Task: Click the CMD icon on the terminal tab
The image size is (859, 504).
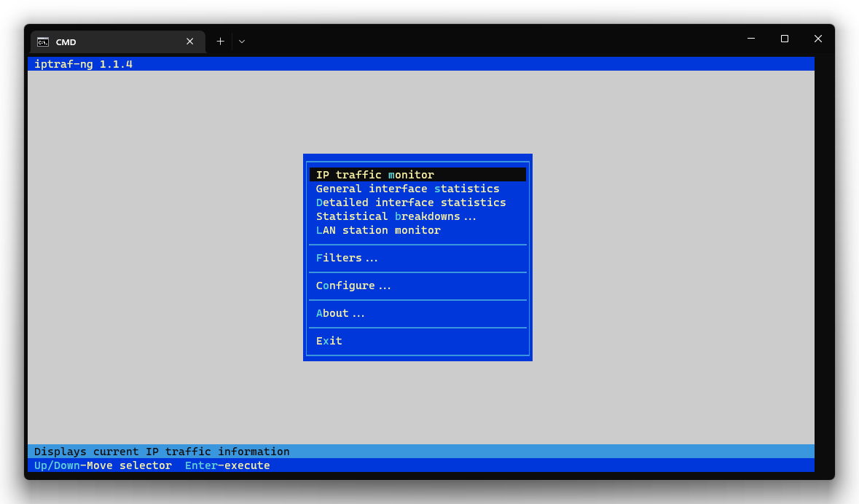Action: [x=43, y=42]
